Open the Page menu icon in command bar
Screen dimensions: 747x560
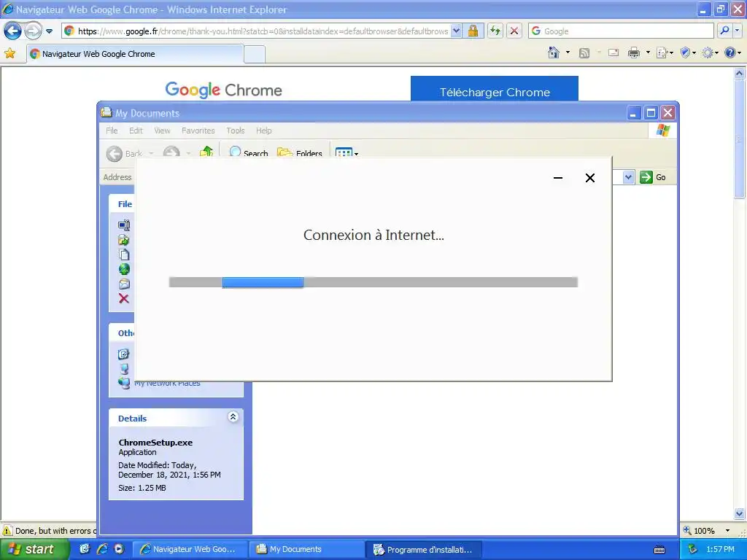pos(662,52)
